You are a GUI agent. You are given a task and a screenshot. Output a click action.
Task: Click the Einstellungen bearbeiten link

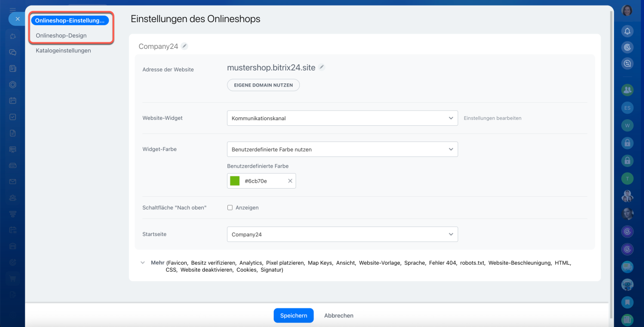point(492,118)
